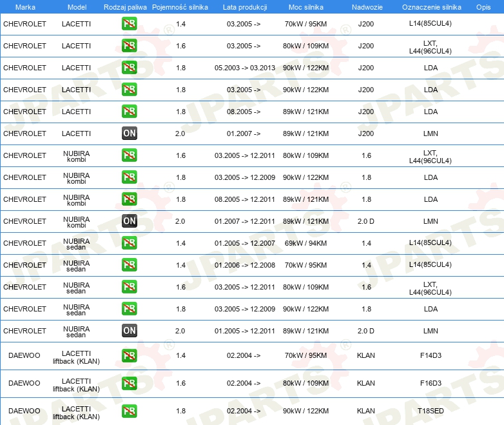This screenshot has height=425, width=504.
Task: Click petrol icon in Lacetti 08.2005 row
Action: pos(129,112)
